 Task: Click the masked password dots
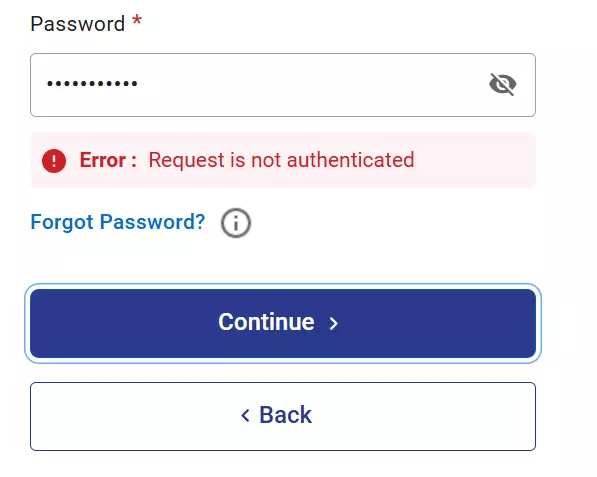tap(92, 83)
